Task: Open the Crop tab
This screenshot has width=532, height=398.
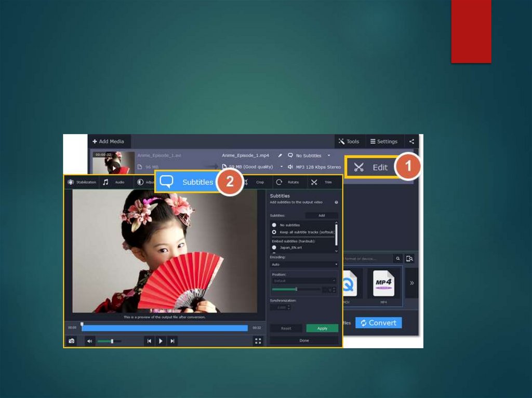Action: tap(255, 182)
